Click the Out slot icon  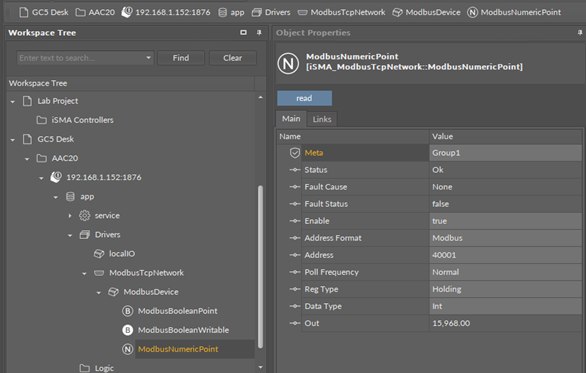(295, 323)
